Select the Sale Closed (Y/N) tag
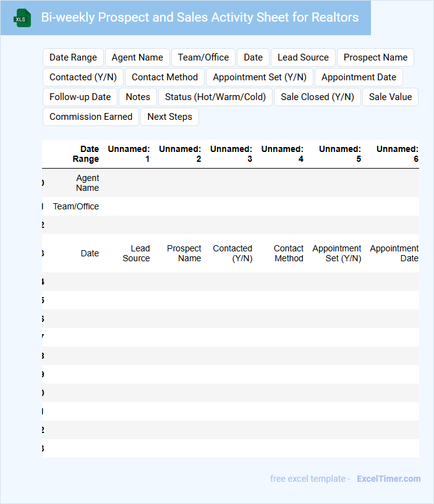 click(317, 97)
